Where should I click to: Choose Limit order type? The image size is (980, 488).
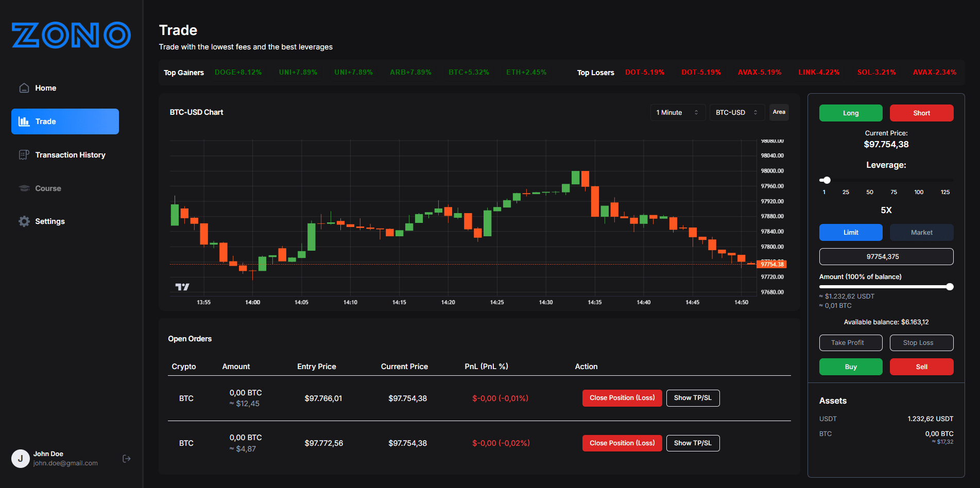click(x=851, y=233)
